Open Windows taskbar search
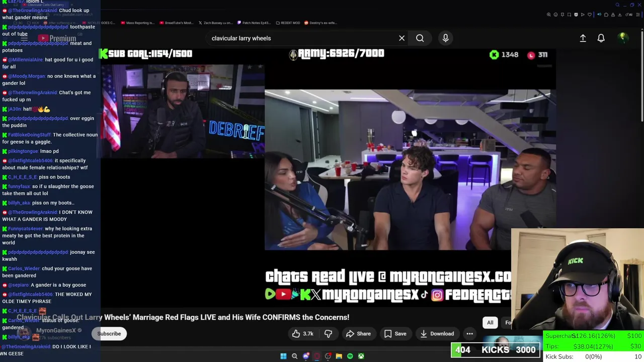 pyautogui.click(x=294, y=356)
